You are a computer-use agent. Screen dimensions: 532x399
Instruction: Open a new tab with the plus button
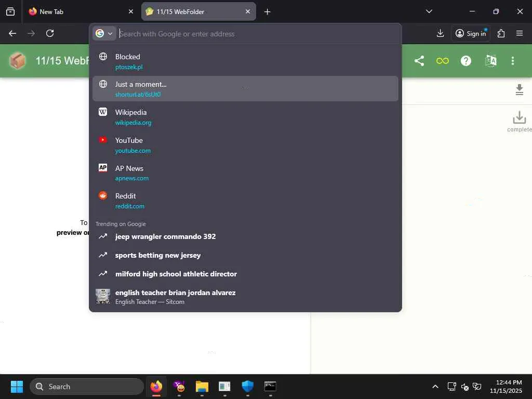pyautogui.click(x=268, y=12)
